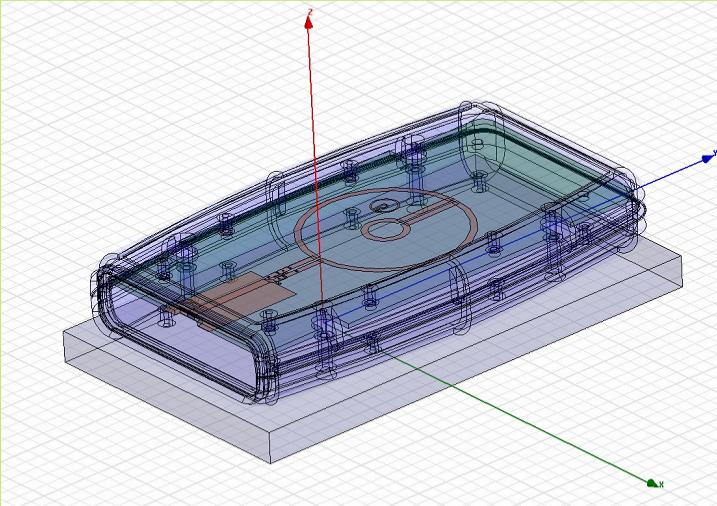The height and width of the screenshot is (506, 717).
Task: Click the blue Y axis arrowhead
Action: tap(708, 156)
